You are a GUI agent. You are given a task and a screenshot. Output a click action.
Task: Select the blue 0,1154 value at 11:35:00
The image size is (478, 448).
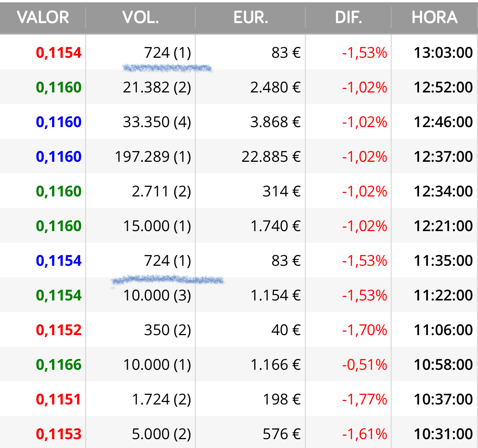[x=58, y=261]
